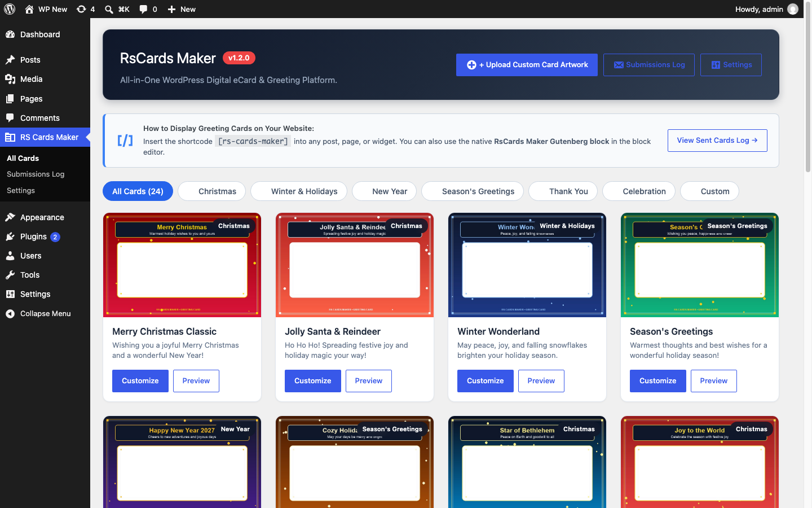Image resolution: width=812 pixels, height=508 pixels.
Task: Click the RsCards Maker heading
Action: tap(168, 58)
